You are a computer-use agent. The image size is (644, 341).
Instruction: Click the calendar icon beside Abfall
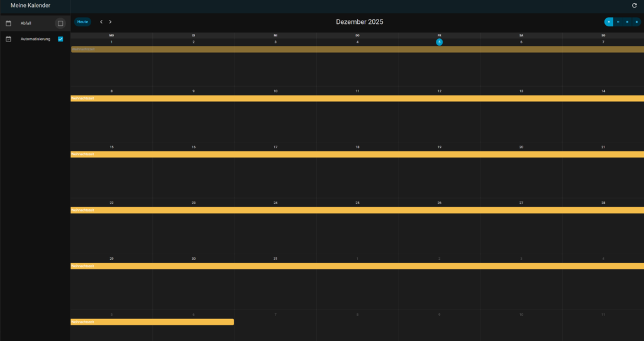point(9,23)
